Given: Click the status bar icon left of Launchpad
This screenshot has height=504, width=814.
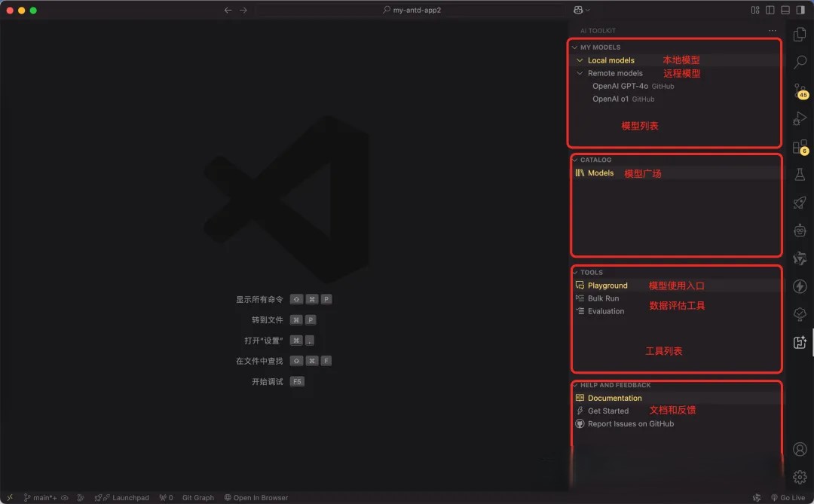Looking at the screenshot, I should tap(81, 497).
